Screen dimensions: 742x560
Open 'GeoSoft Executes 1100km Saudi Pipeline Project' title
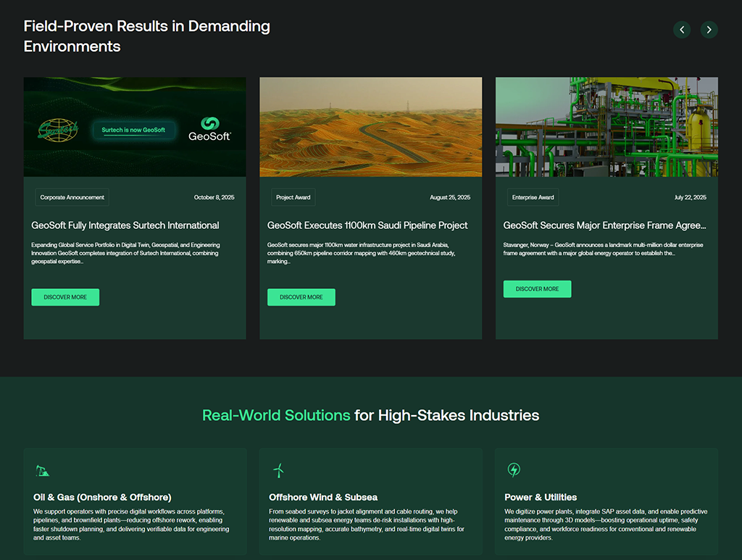coord(367,225)
